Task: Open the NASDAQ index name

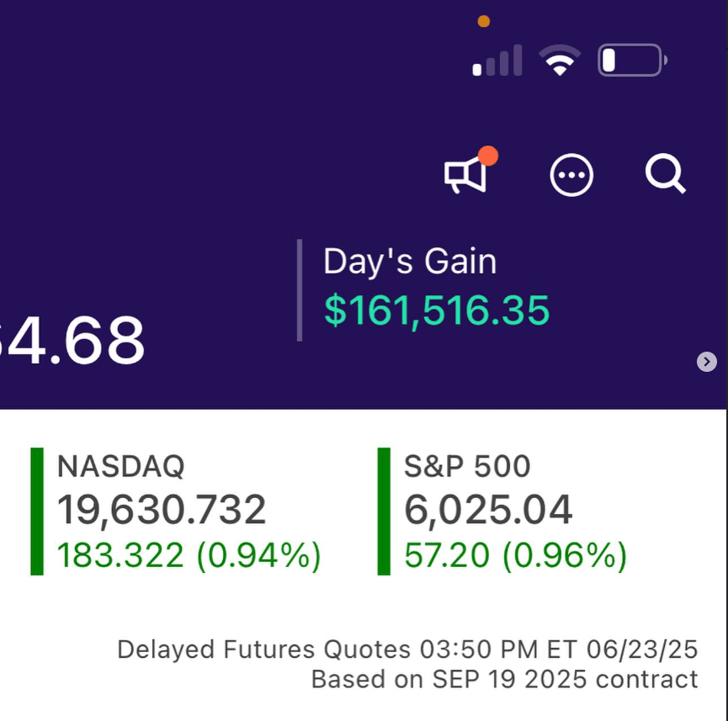Action: pos(120,466)
